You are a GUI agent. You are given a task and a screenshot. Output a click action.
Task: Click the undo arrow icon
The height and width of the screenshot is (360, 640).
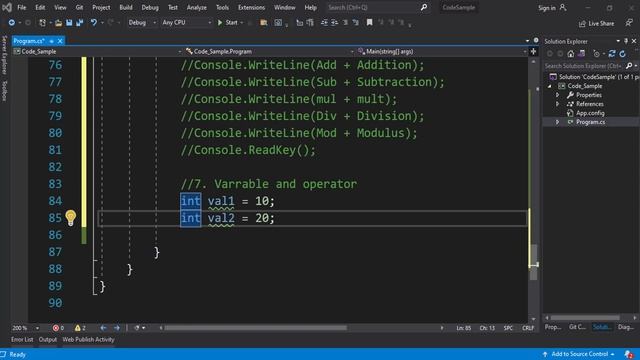93,23
